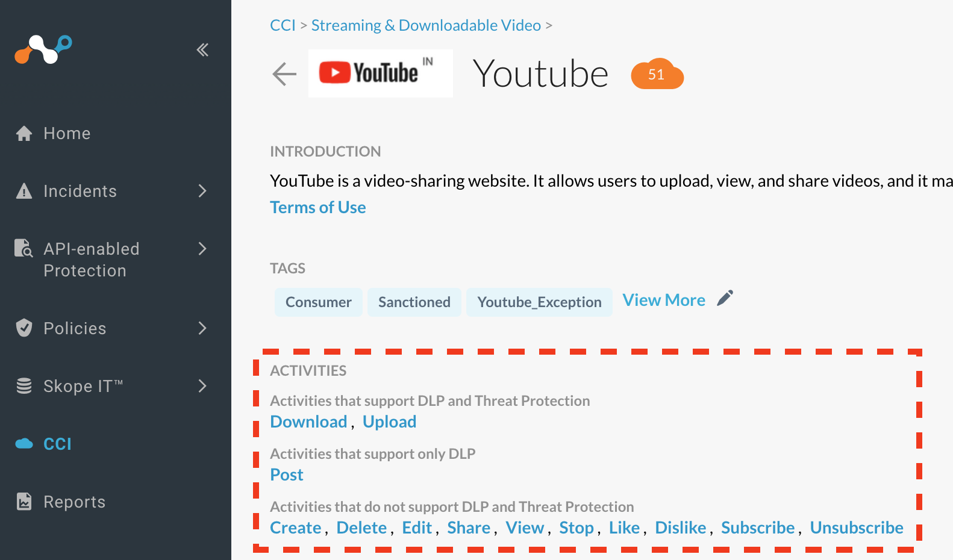Expand the Policies menu chevron
This screenshot has height=560, width=953.
202,328
